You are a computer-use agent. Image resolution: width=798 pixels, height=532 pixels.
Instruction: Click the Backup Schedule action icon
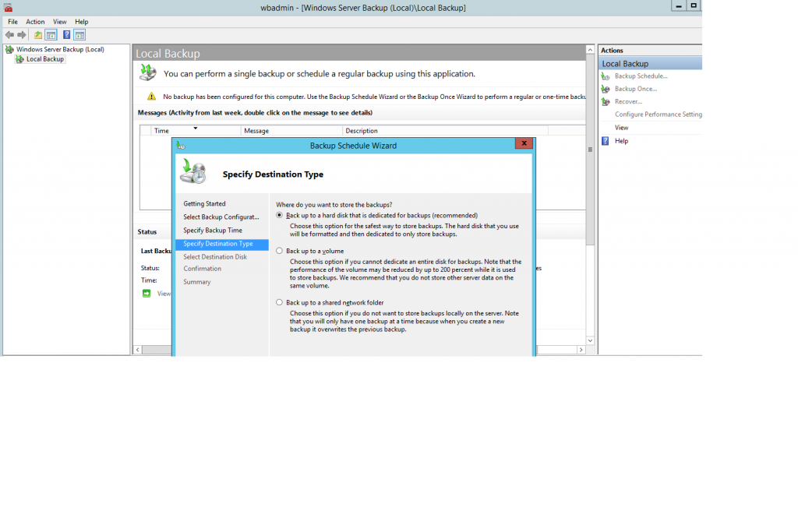(606, 76)
